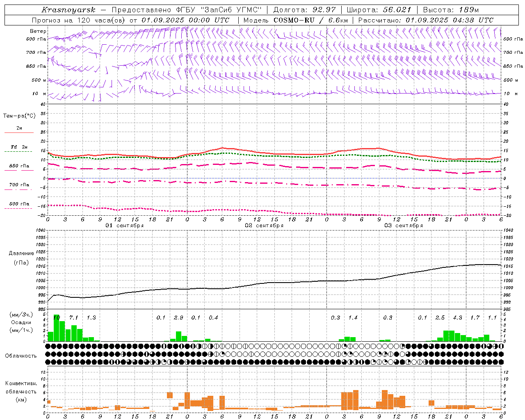This screenshot has width=525, height=420.
Task: Click the 500 м wind level label on the left
Action: 39,80
